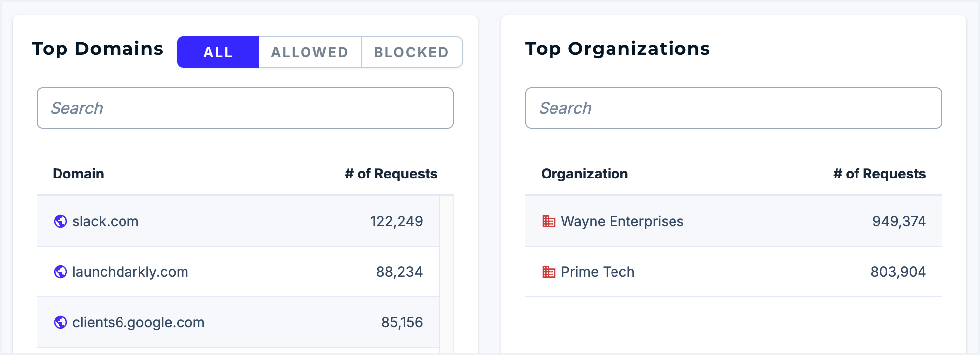Click the globe icon beside clients6.google.com
980x355 pixels.
[x=61, y=322]
